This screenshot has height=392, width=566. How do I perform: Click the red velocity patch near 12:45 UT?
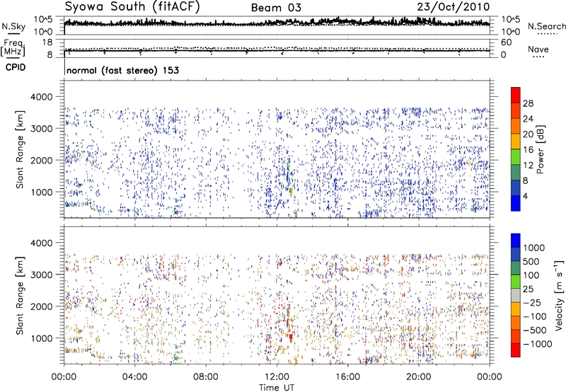pyautogui.click(x=291, y=338)
